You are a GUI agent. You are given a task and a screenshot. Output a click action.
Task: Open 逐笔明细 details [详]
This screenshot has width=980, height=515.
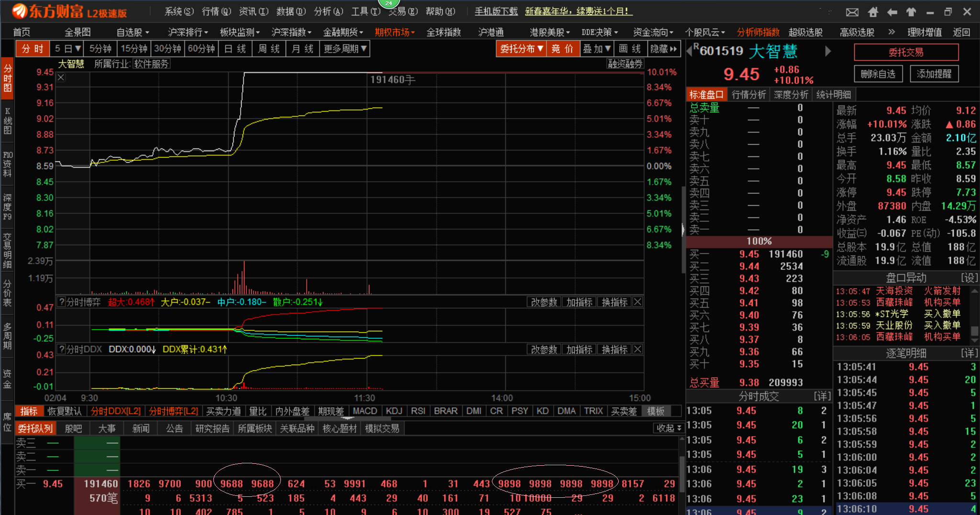click(x=969, y=353)
